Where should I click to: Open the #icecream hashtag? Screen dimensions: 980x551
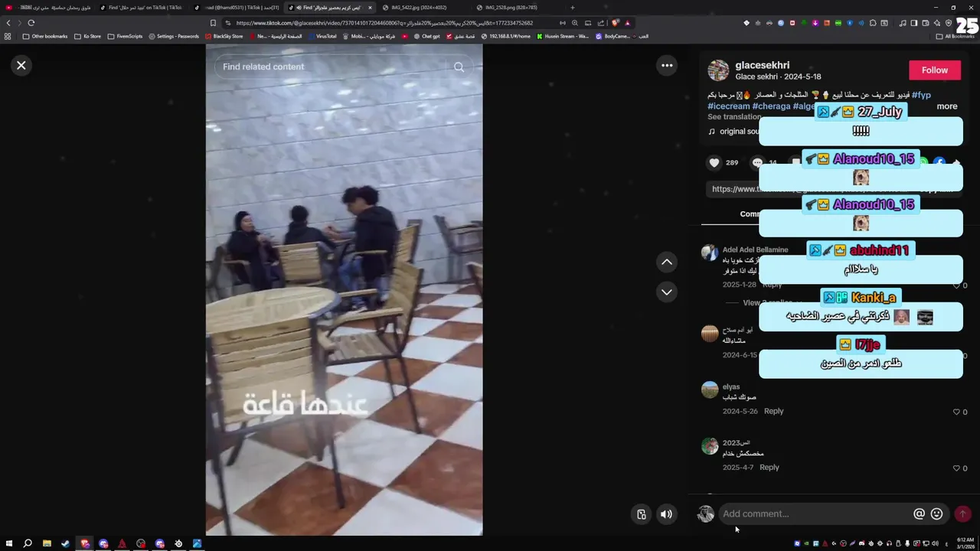pos(728,106)
